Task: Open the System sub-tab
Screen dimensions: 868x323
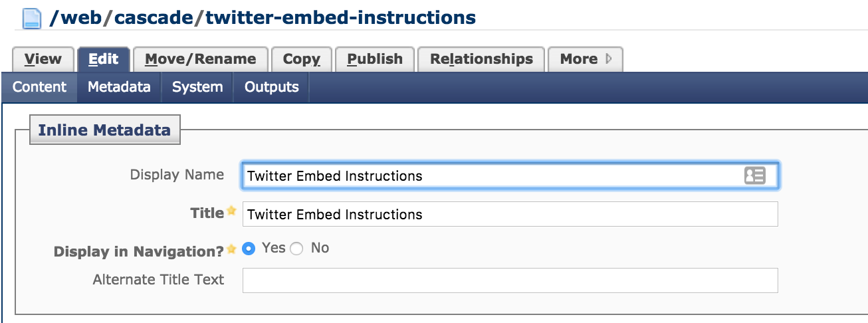Action: click(197, 87)
